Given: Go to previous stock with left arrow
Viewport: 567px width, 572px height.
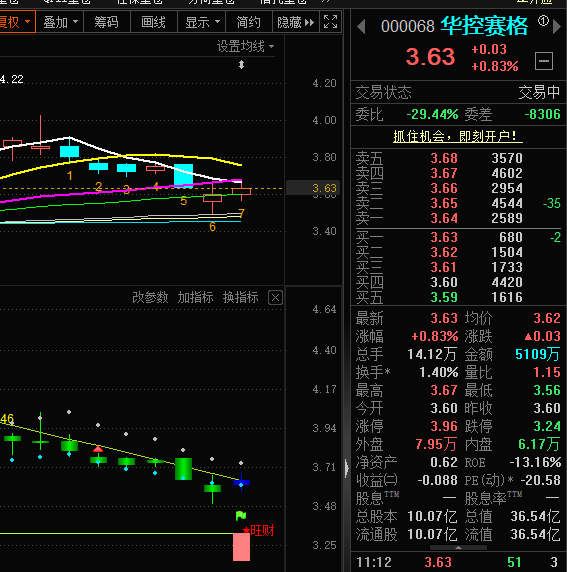Looking at the screenshot, I should pos(361,27).
